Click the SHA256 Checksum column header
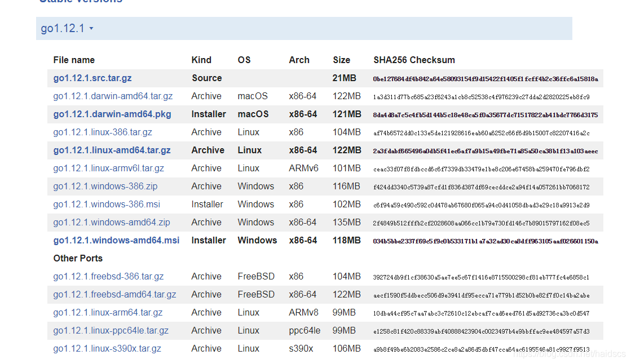This screenshot has width=631, height=364. [x=414, y=60]
